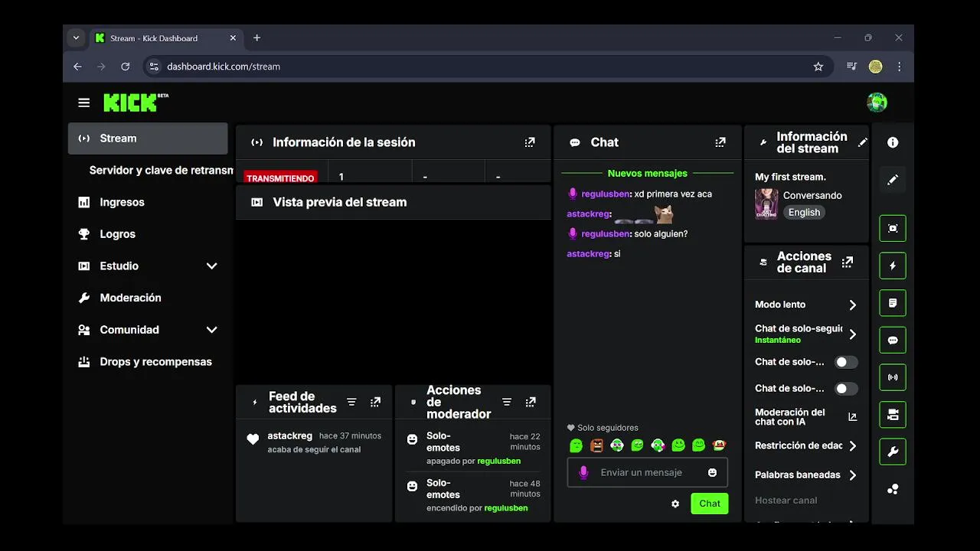The image size is (980, 551).
Task: Open a new browser tab
Action: tap(256, 38)
